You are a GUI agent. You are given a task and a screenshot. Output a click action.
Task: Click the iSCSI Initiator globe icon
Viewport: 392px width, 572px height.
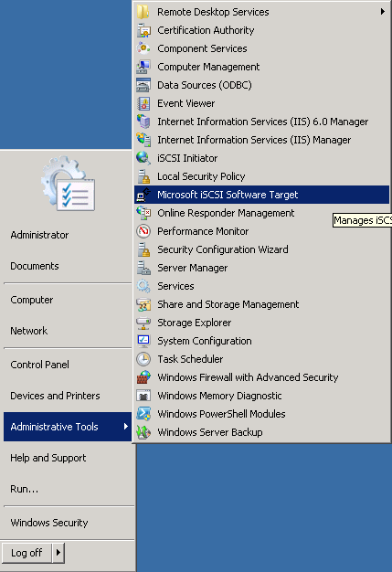143,158
